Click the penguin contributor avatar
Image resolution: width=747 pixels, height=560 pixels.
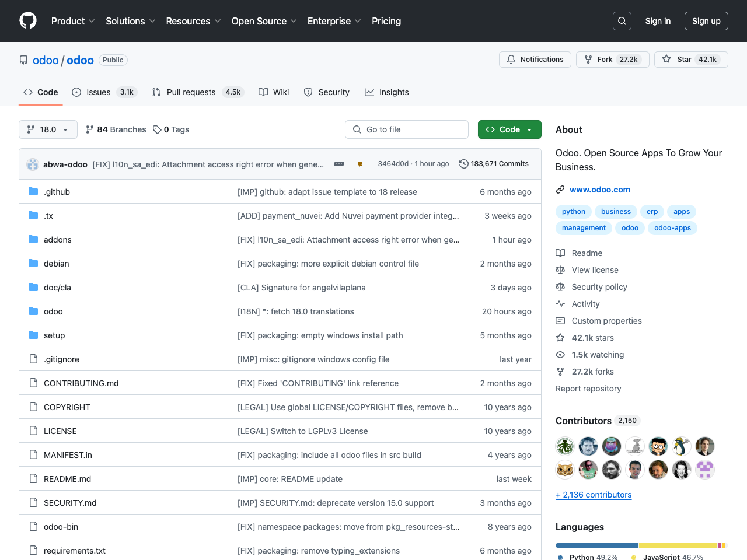(x=682, y=446)
